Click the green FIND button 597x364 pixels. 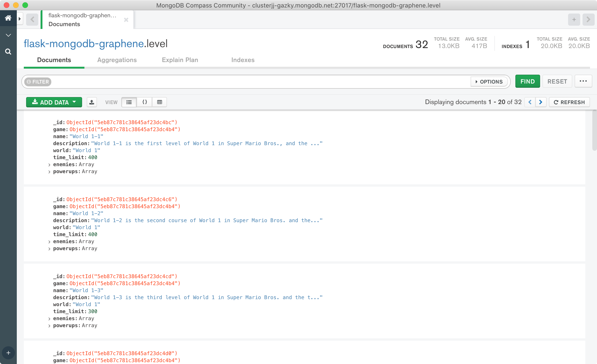527,81
